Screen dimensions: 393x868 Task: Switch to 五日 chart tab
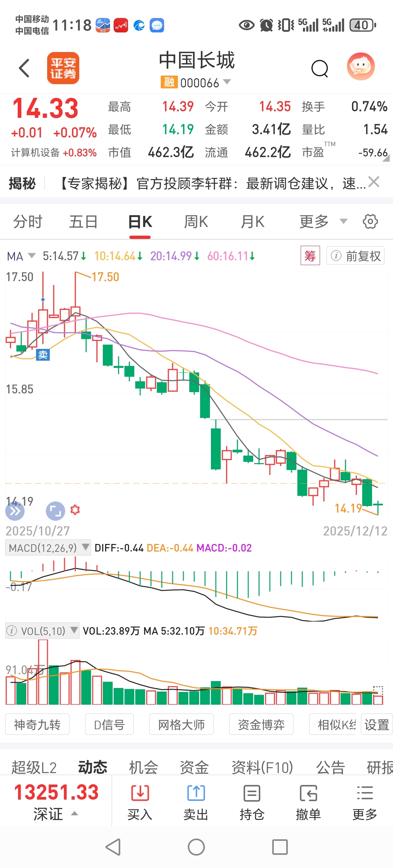point(84,222)
